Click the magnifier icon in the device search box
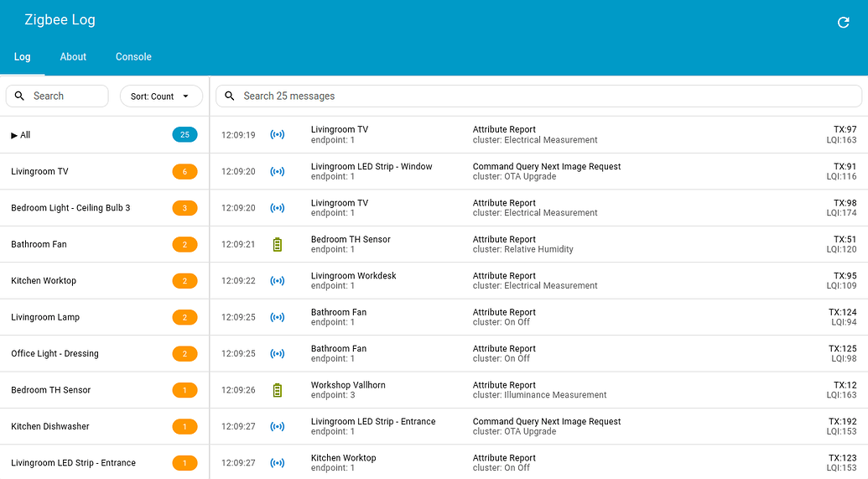The height and width of the screenshot is (479, 868). [x=19, y=96]
